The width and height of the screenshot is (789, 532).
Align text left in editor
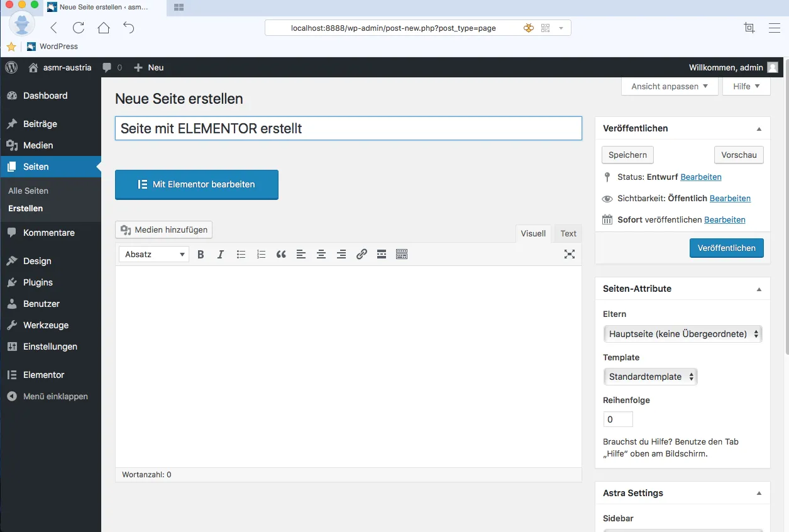[301, 254]
